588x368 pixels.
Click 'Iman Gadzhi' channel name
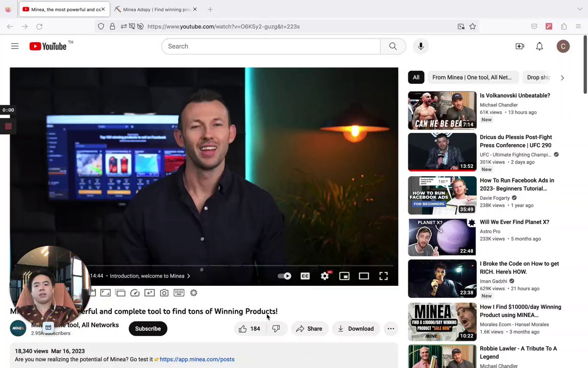point(493,281)
